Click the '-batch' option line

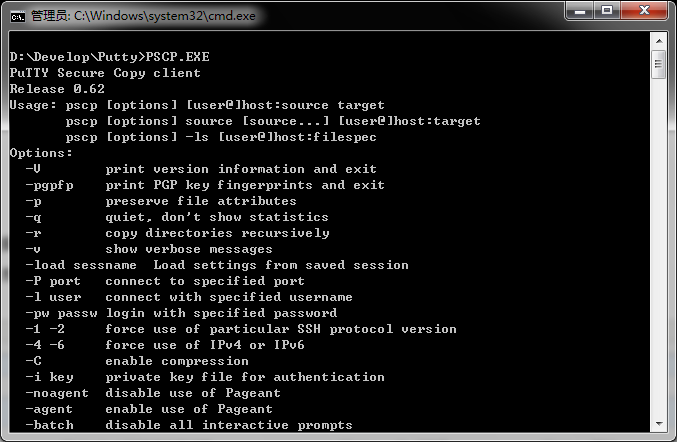(188, 425)
